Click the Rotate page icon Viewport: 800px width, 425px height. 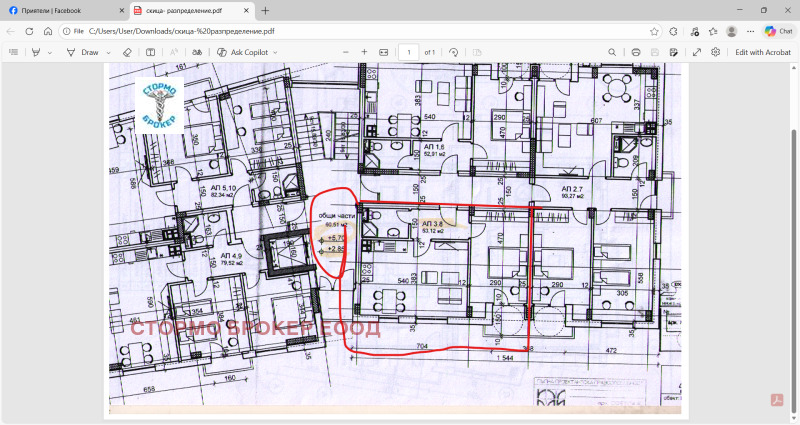454,52
